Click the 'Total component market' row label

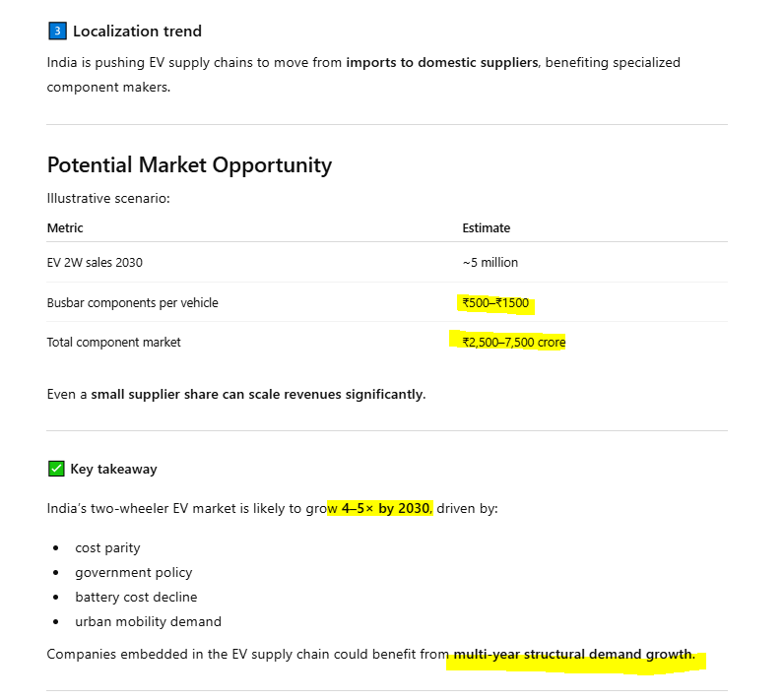click(x=114, y=342)
